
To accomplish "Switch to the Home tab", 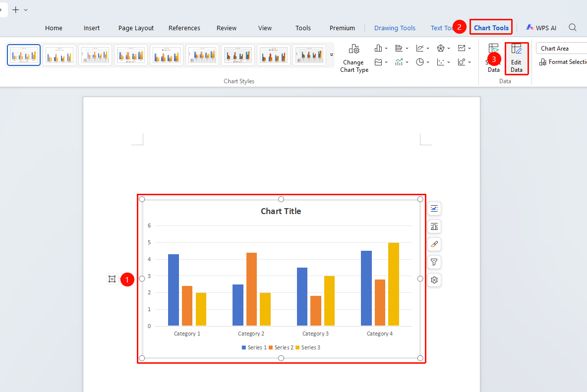I will 54,28.
